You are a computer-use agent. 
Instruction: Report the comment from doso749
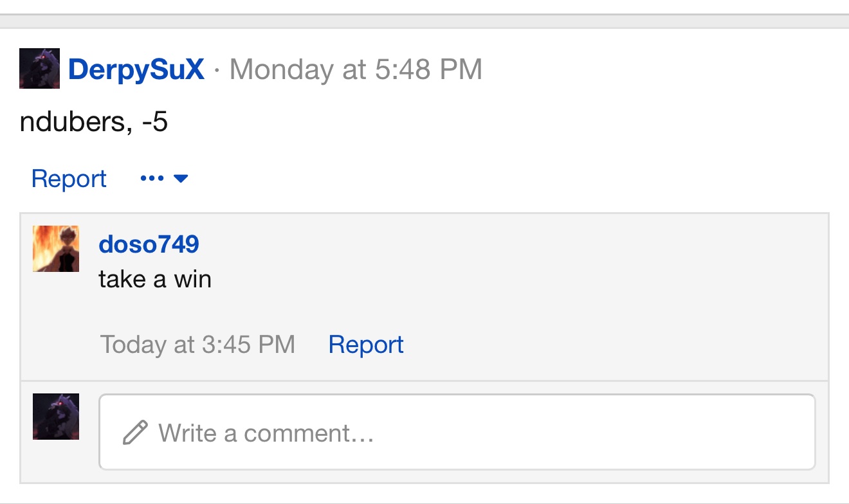[365, 345]
